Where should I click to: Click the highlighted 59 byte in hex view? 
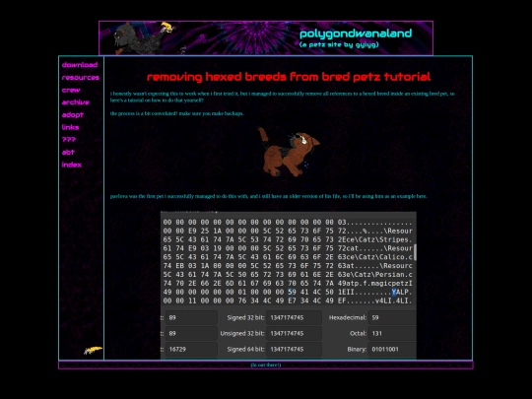click(x=292, y=293)
